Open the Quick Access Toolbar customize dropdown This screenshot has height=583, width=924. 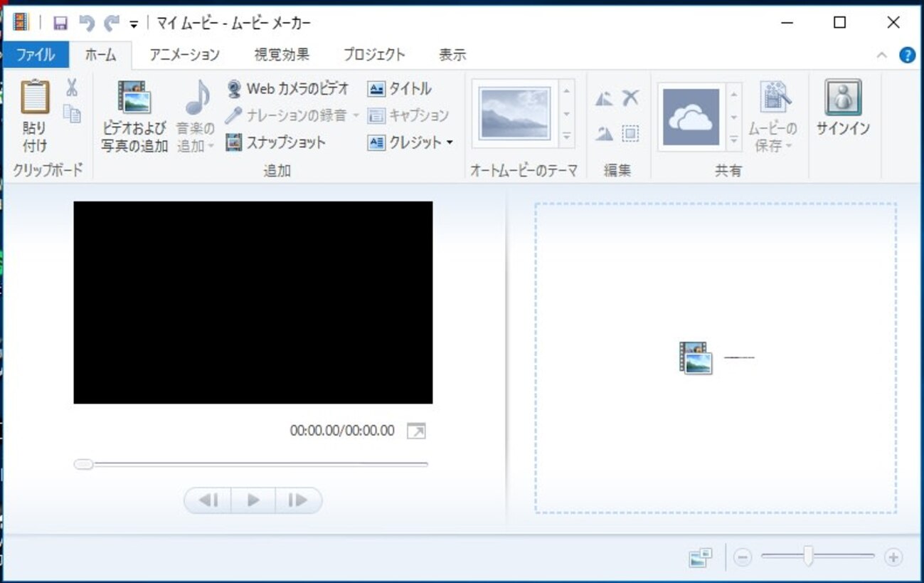(134, 24)
